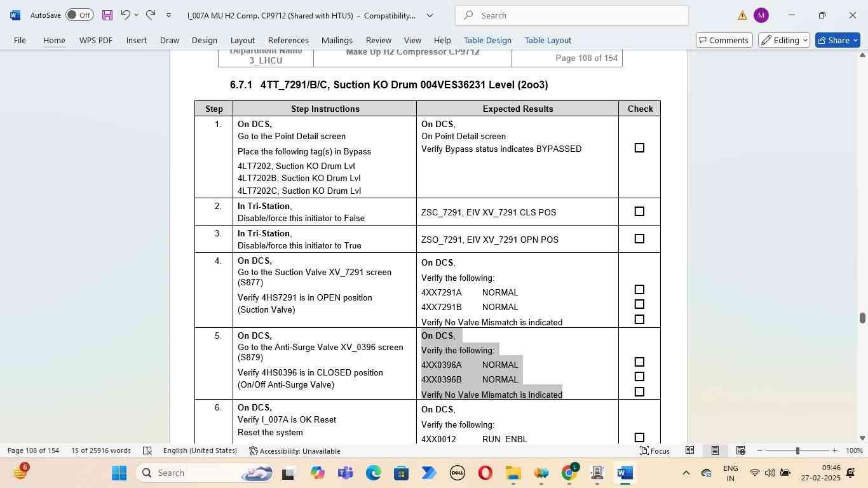Check the box for step 2 ZSC_7291
This screenshot has width=868, height=488.
pyautogui.click(x=639, y=212)
